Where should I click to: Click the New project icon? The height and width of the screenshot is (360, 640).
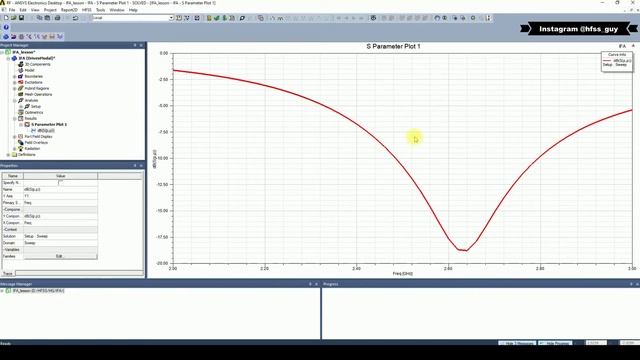click(6, 18)
